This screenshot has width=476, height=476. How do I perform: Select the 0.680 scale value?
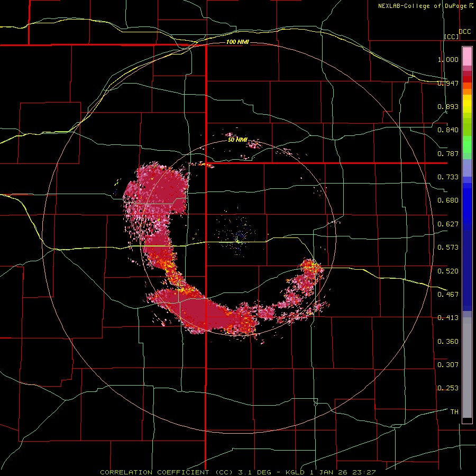click(x=448, y=200)
